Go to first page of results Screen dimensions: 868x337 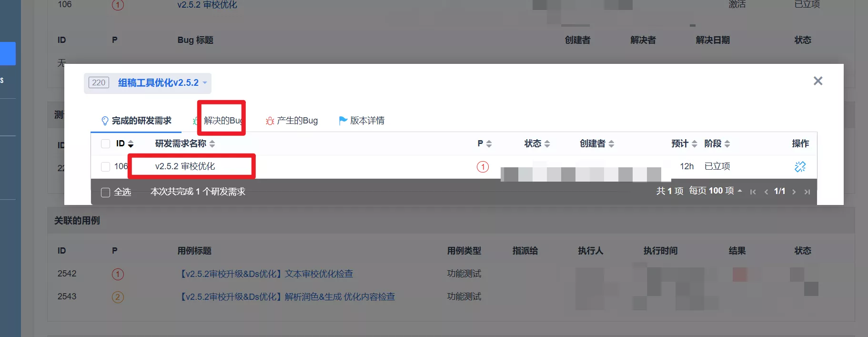753,192
